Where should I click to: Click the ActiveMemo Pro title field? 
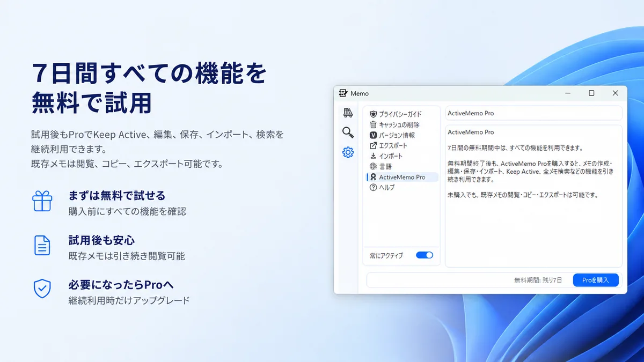tap(533, 113)
